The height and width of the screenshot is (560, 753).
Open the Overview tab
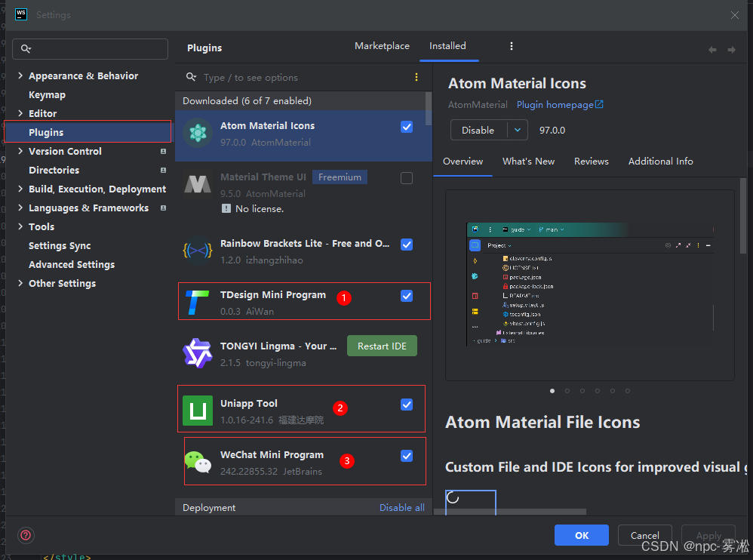point(463,162)
